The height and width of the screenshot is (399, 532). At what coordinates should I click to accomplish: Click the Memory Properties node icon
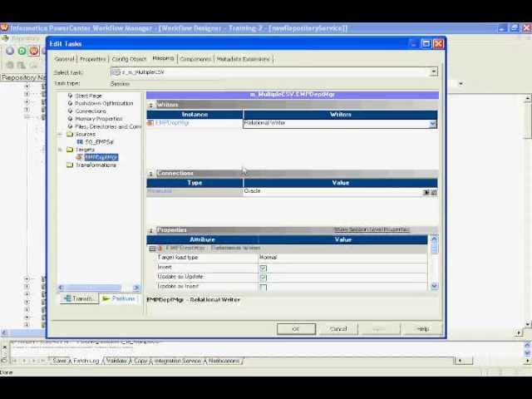coord(70,119)
